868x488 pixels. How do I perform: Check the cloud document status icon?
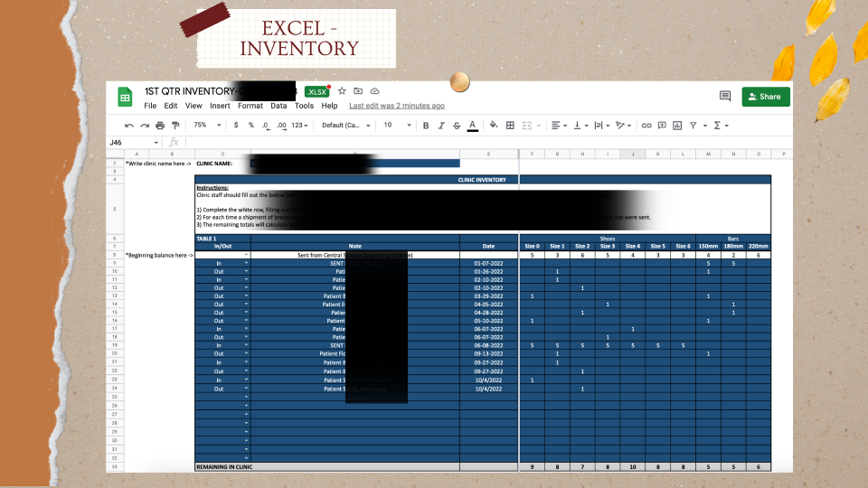tap(374, 91)
